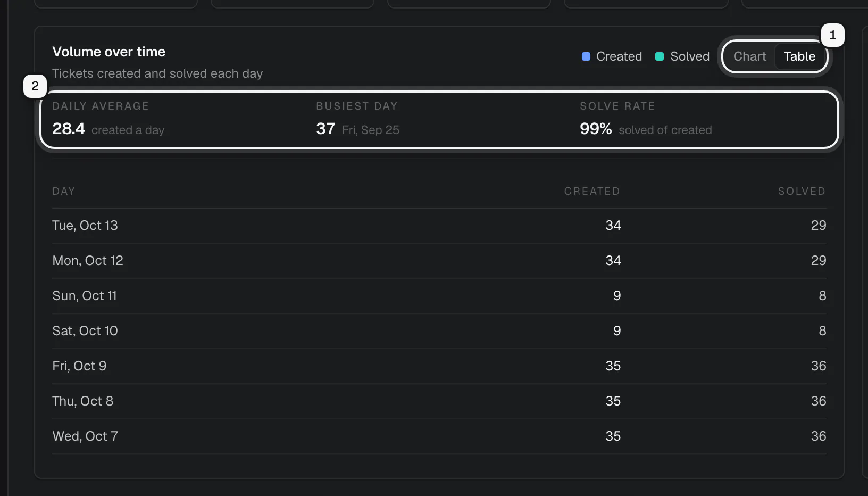Viewport: 868px width, 496px height.
Task: Toggle the Created series legend
Action: click(x=612, y=56)
